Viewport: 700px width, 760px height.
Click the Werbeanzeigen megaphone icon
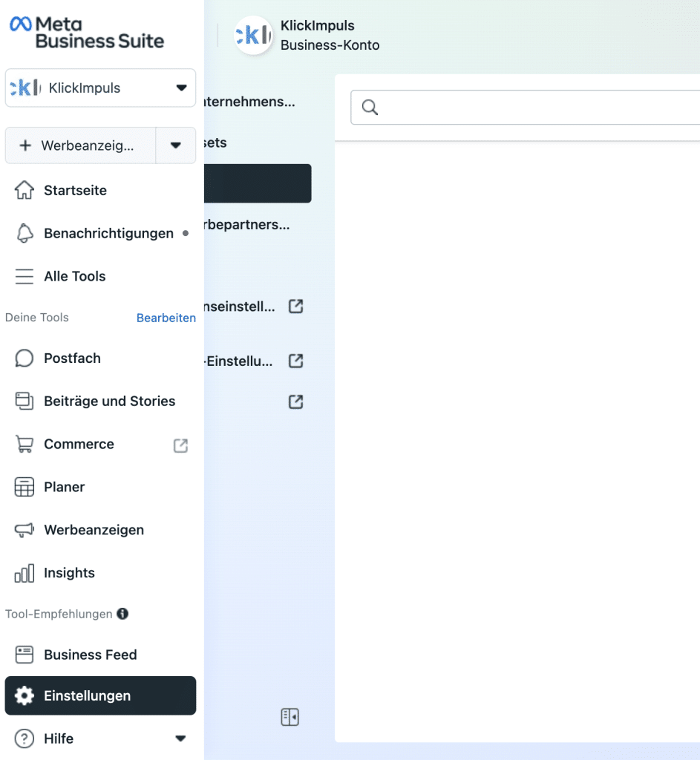click(x=24, y=531)
